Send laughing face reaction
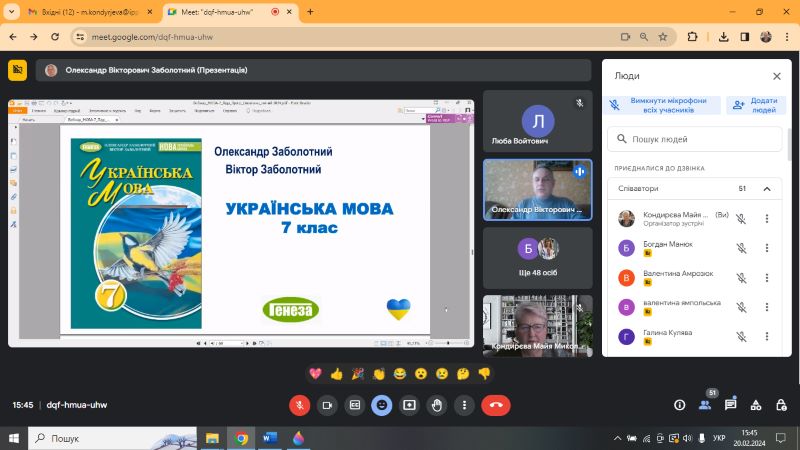 399,374
